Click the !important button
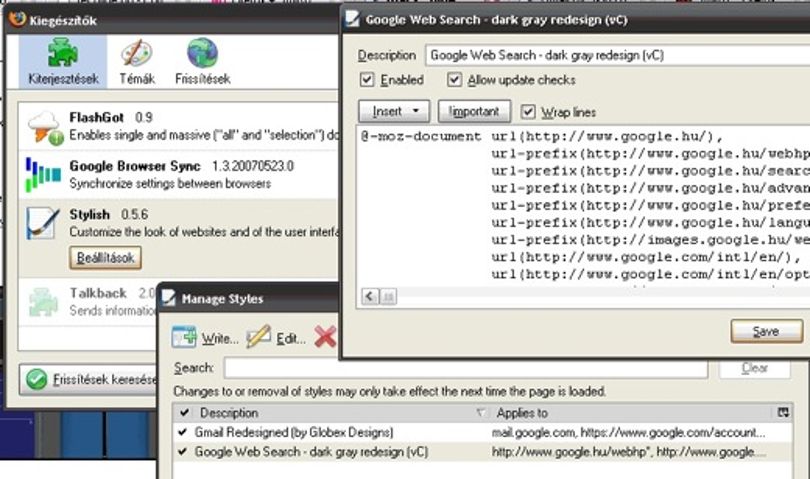810x479 pixels. [x=474, y=111]
